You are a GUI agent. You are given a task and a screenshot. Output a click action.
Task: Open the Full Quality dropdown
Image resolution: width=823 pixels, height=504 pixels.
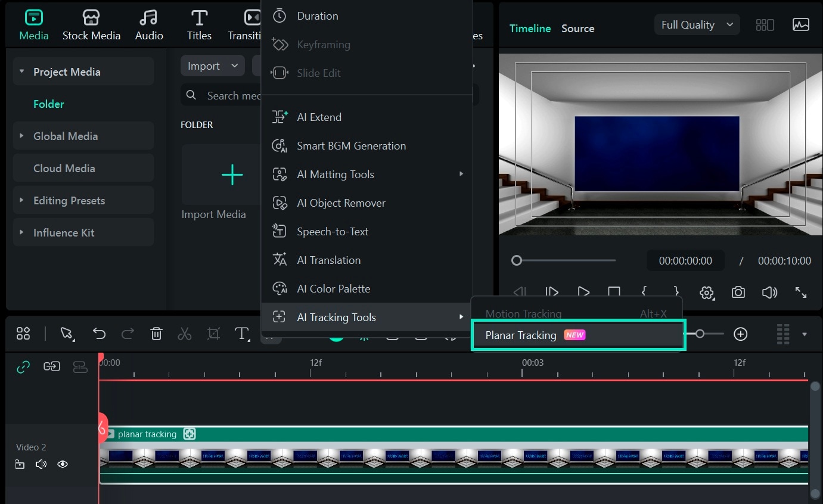coord(696,24)
